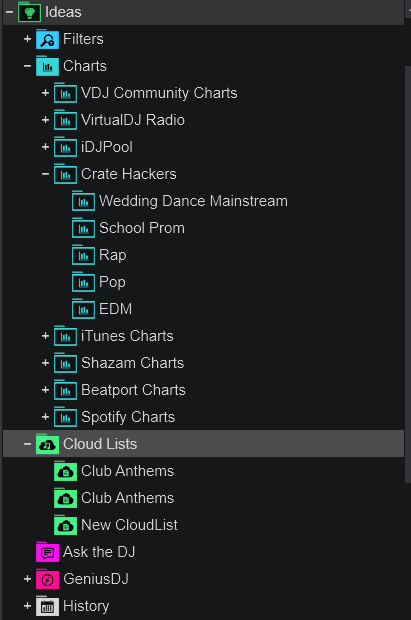Expand the VDJ Community Charts node
The image size is (411, 620).
pos(45,93)
